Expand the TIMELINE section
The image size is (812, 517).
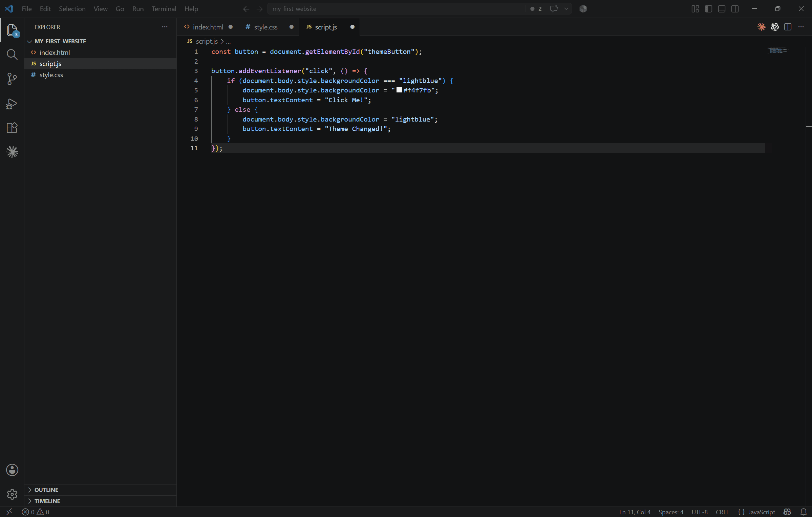[x=100, y=501]
